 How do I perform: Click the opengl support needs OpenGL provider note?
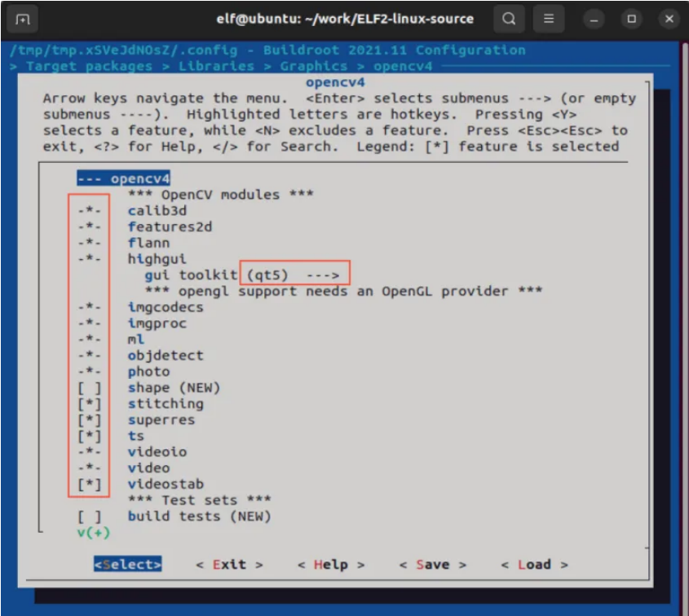[x=343, y=292]
